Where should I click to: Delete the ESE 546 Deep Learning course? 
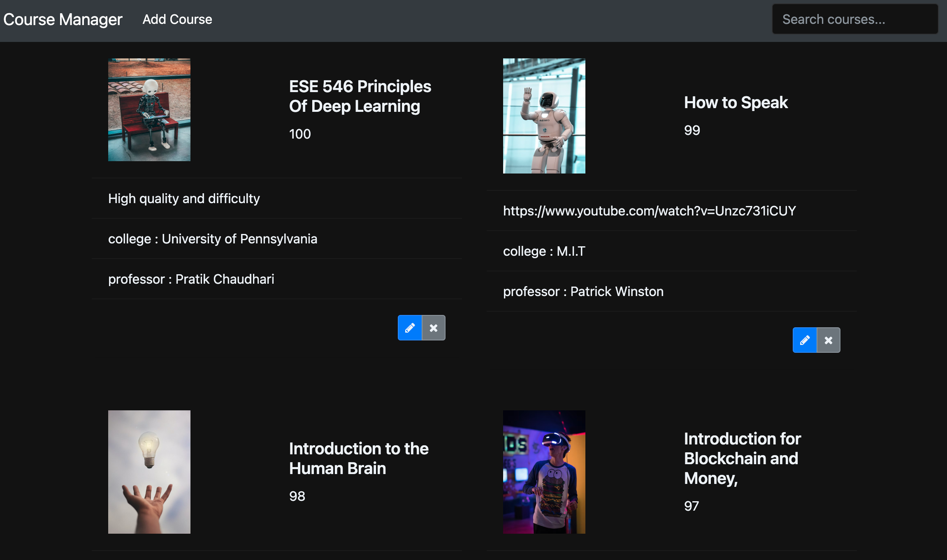point(434,328)
